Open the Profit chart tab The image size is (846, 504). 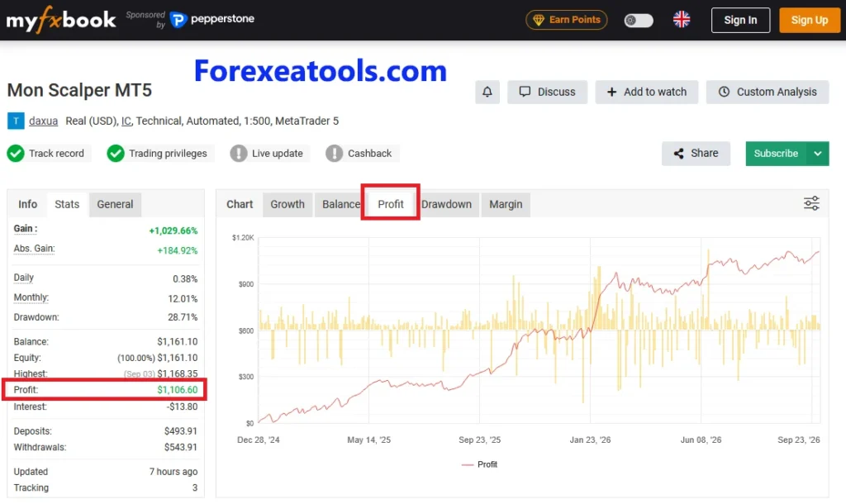(x=391, y=204)
